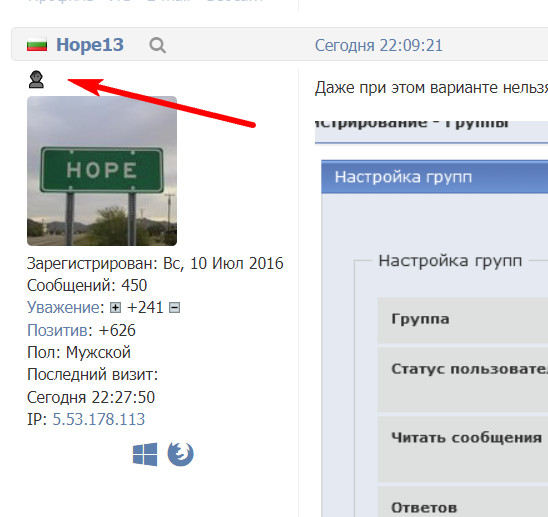Open the HOPE road sign avatar image
This screenshot has height=517, width=548.
point(102,171)
